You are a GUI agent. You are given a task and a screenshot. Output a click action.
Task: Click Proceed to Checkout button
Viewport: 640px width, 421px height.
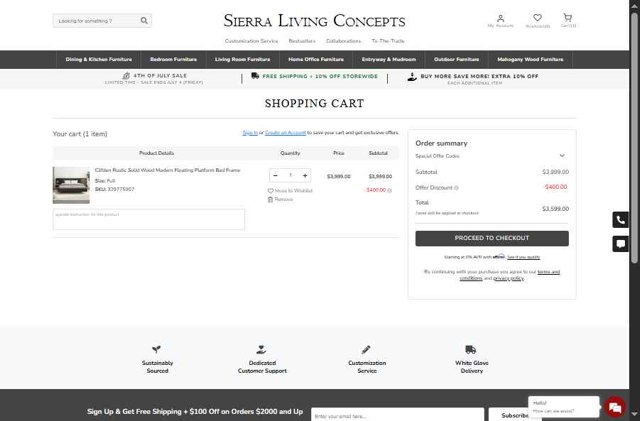click(492, 238)
